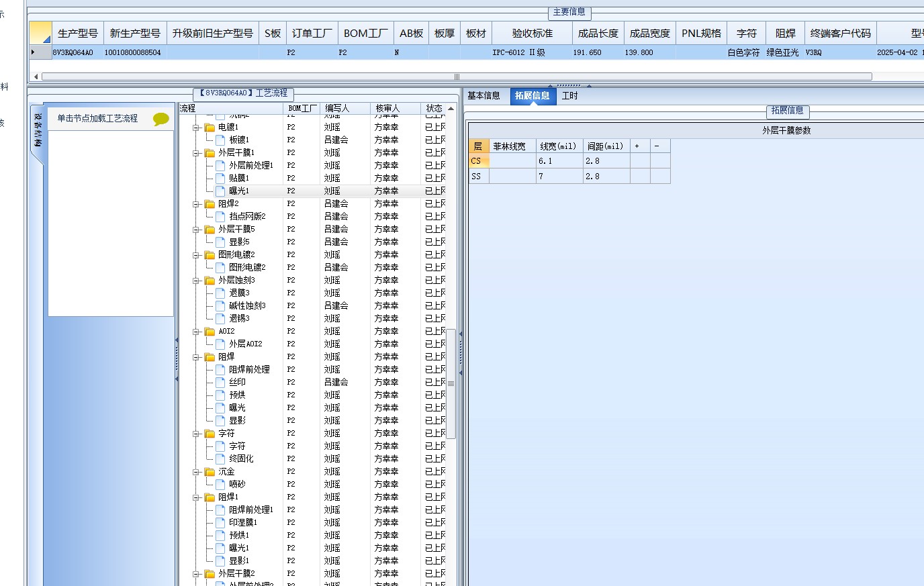
Task: Click the folder icon of 外层干膜2
Action: pos(210,574)
